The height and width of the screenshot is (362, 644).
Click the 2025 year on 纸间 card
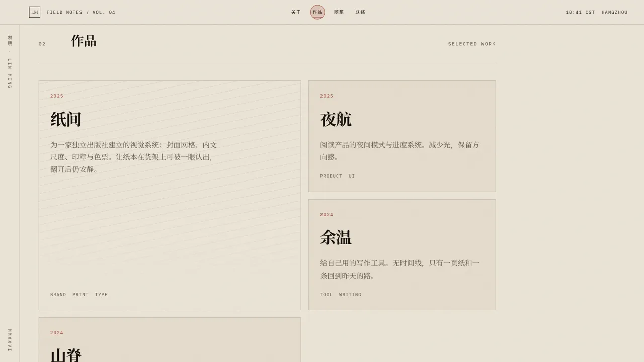(57, 96)
